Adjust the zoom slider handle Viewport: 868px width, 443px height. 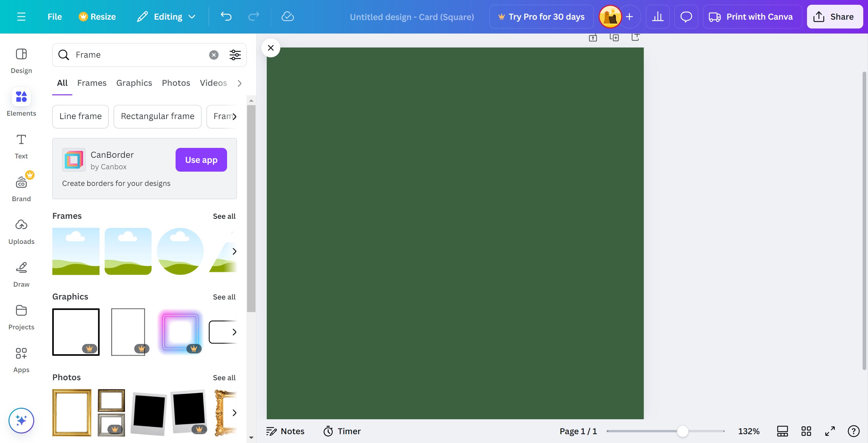[x=683, y=431]
